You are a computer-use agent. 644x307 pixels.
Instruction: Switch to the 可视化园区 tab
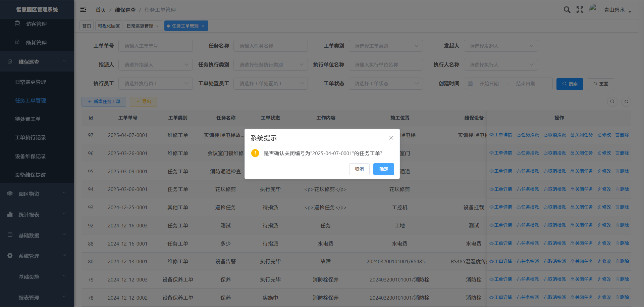(x=109, y=26)
